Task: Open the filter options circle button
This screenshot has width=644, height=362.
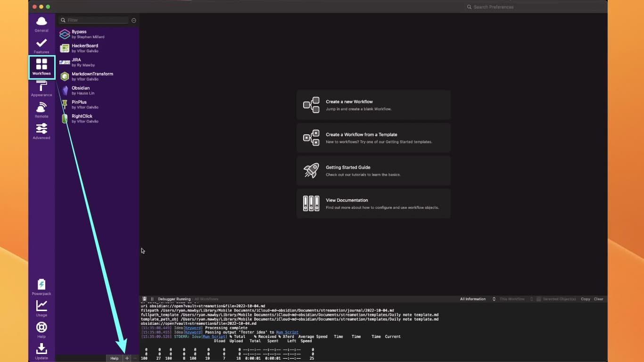Action: [134, 20]
